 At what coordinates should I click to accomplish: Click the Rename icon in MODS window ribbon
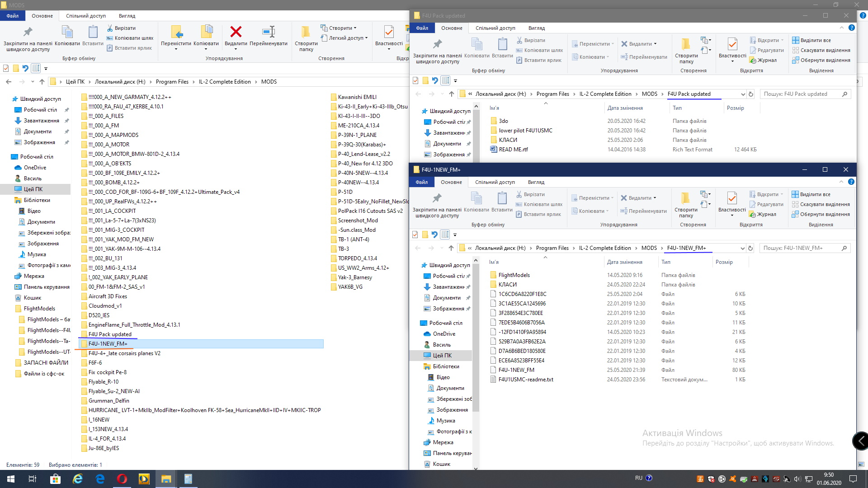269,33
